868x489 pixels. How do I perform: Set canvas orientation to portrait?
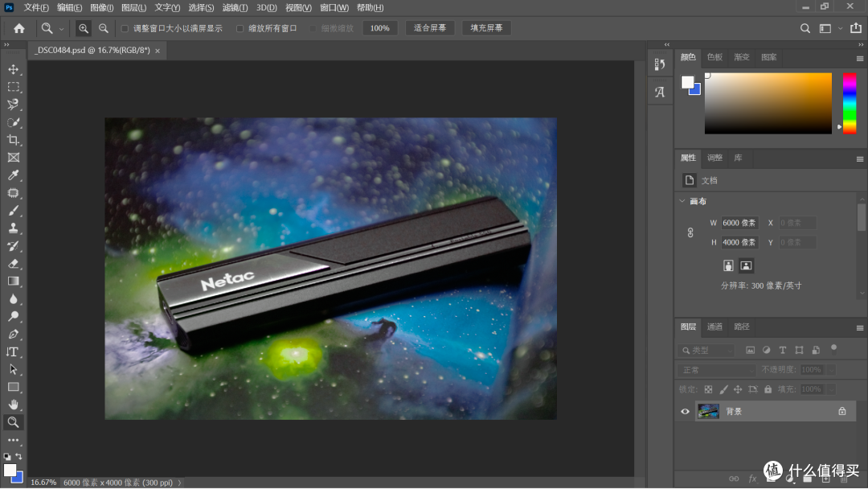728,266
